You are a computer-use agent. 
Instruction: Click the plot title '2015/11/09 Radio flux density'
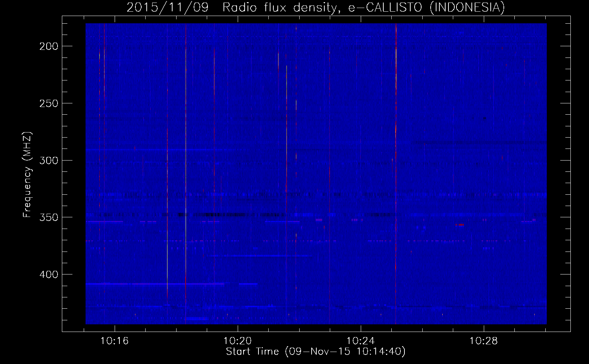coord(233,8)
